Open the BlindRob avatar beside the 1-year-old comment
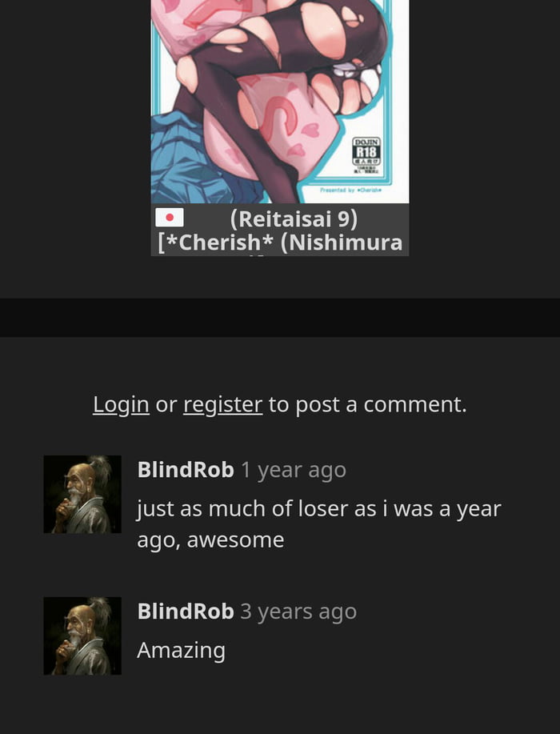 (x=82, y=495)
